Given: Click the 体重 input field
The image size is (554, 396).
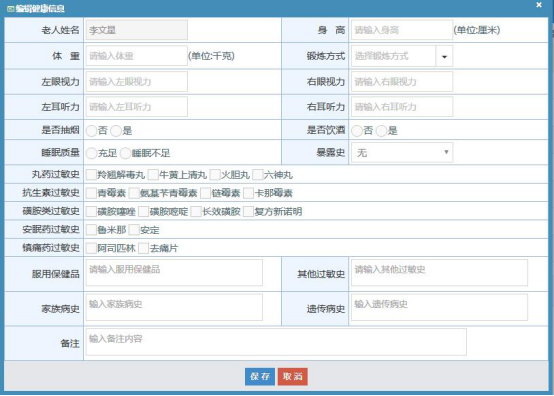Looking at the screenshot, I should pyautogui.click(x=136, y=55).
